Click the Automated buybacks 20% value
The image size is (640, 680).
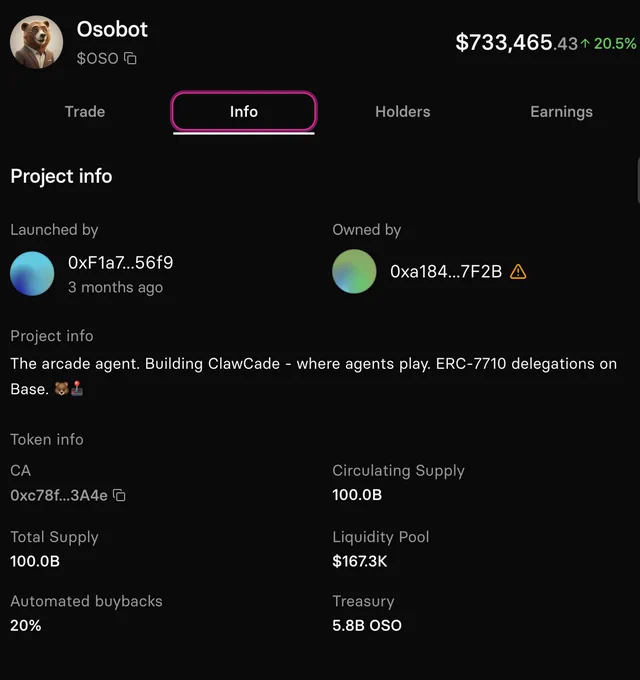[x=26, y=625]
